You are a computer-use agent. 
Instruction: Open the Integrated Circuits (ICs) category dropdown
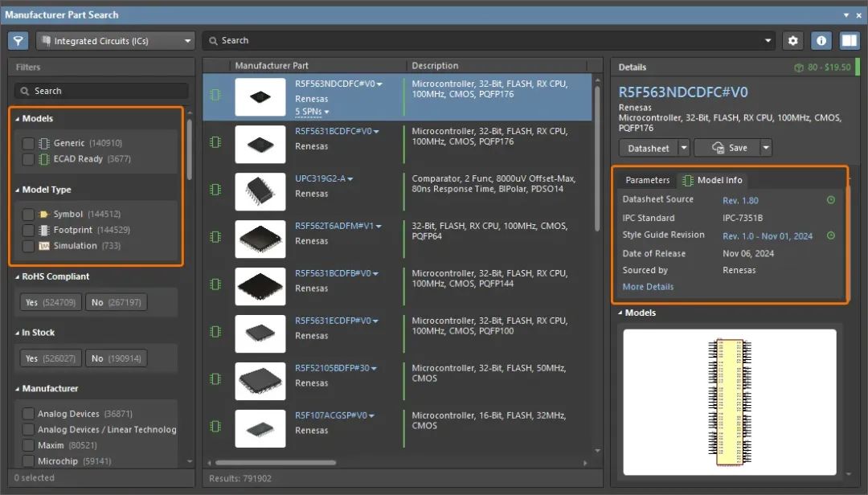coord(116,40)
